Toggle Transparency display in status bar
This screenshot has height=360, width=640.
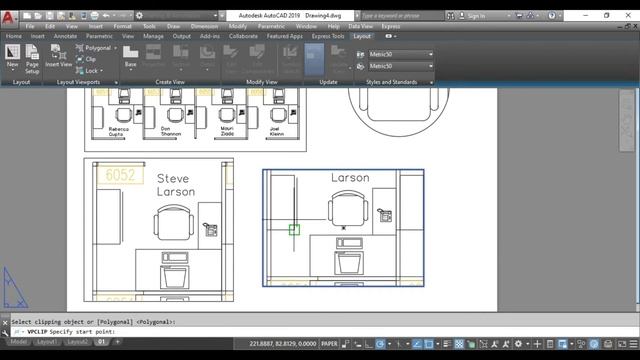[459, 344]
